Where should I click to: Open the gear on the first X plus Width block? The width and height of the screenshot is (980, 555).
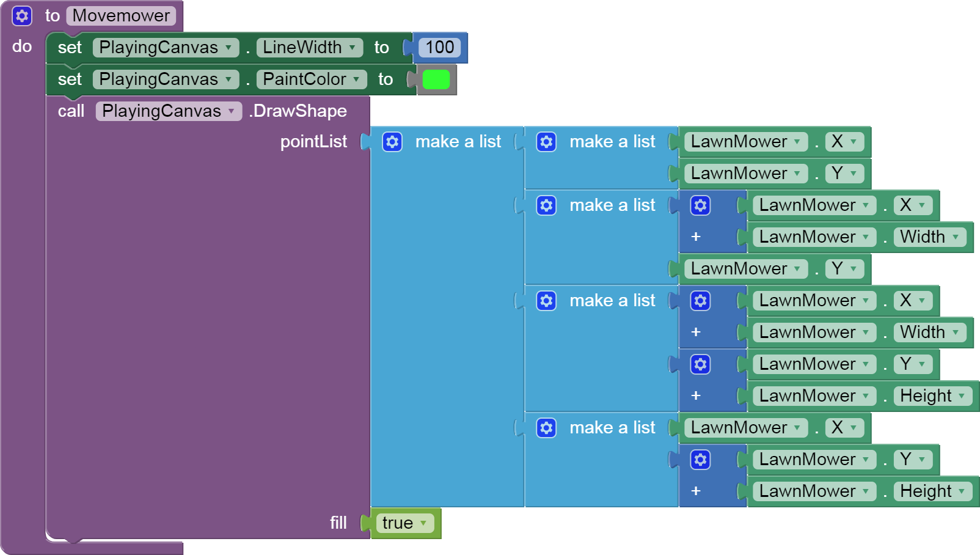pyautogui.click(x=700, y=205)
